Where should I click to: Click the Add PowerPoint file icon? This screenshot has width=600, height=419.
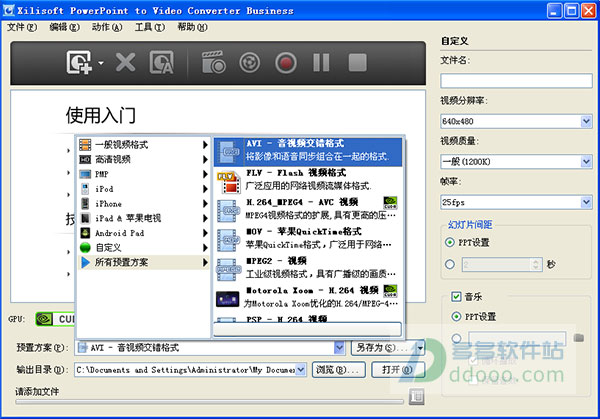79,62
